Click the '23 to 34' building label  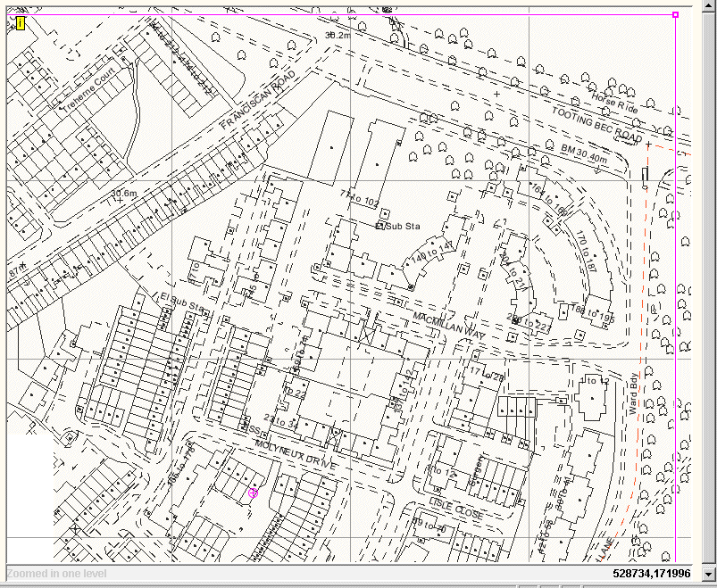coord(281,422)
